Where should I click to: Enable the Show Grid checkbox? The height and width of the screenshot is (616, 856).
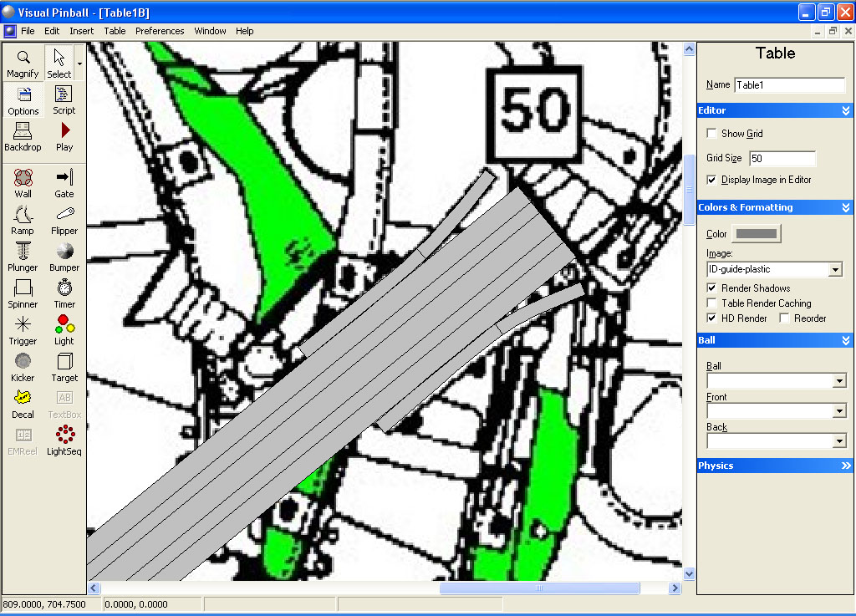click(711, 134)
